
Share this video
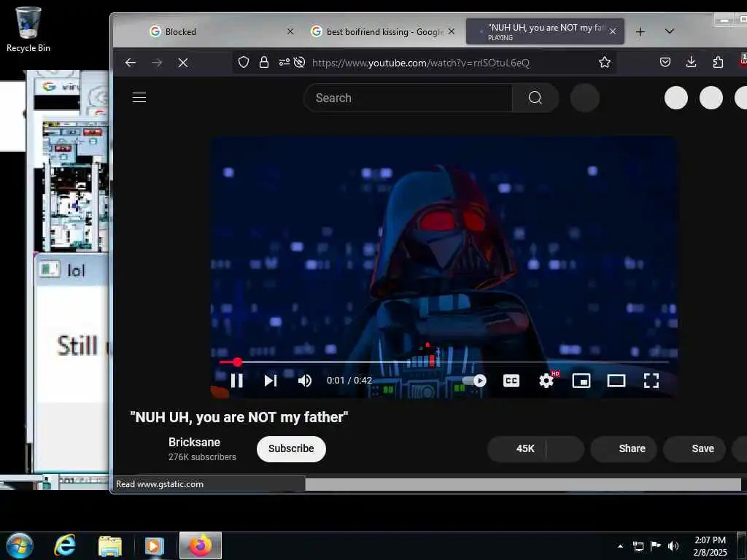[x=624, y=448]
